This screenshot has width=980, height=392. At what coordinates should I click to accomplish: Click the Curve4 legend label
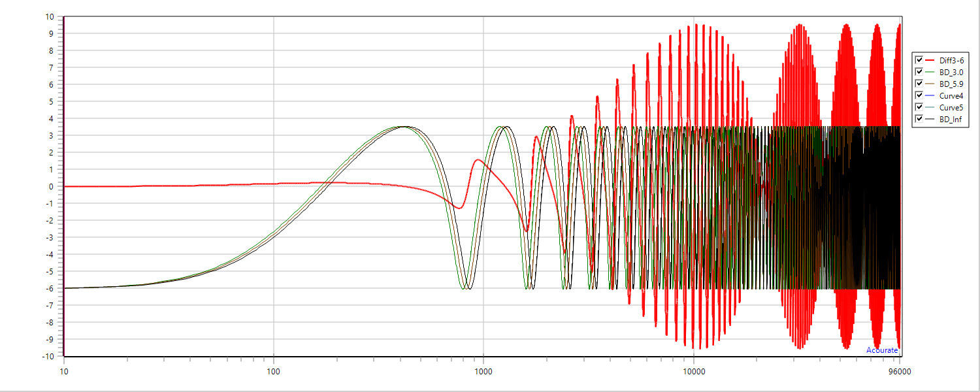pyautogui.click(x=951, y=95)
